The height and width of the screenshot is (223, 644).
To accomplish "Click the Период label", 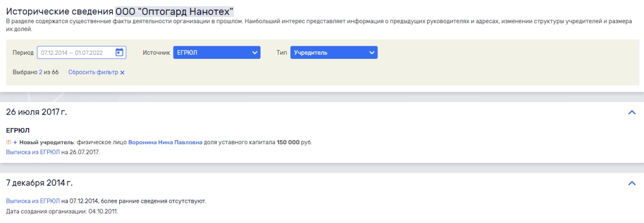I will (23, 52).
